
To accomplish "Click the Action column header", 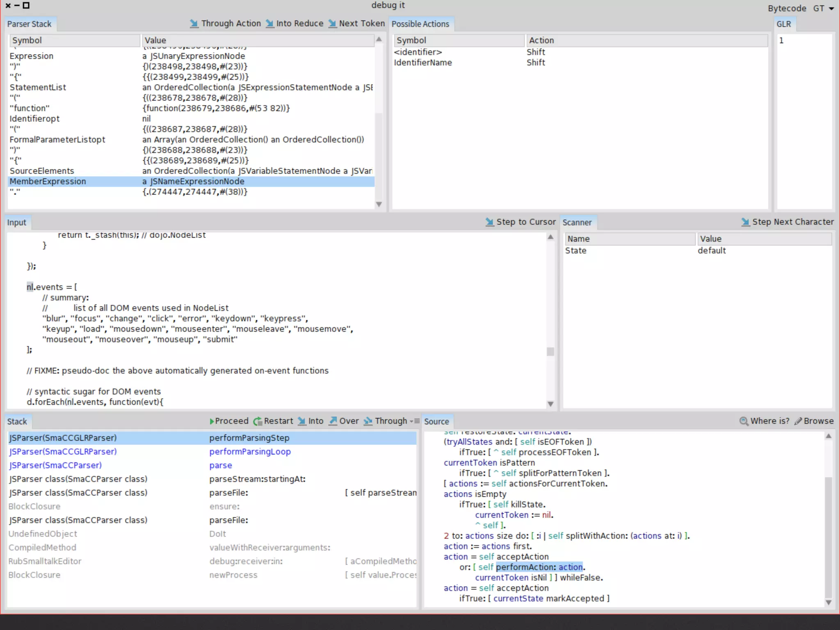I will click(x=647, y=40).
